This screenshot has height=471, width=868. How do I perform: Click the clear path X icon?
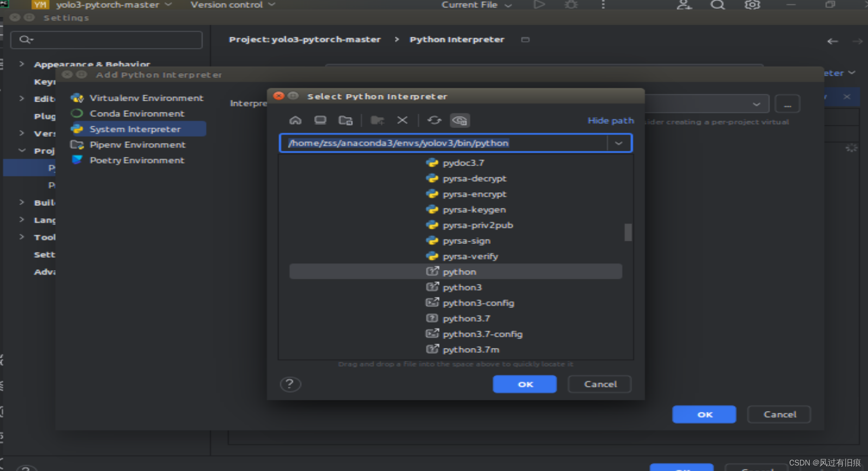[x=402, y=120]
